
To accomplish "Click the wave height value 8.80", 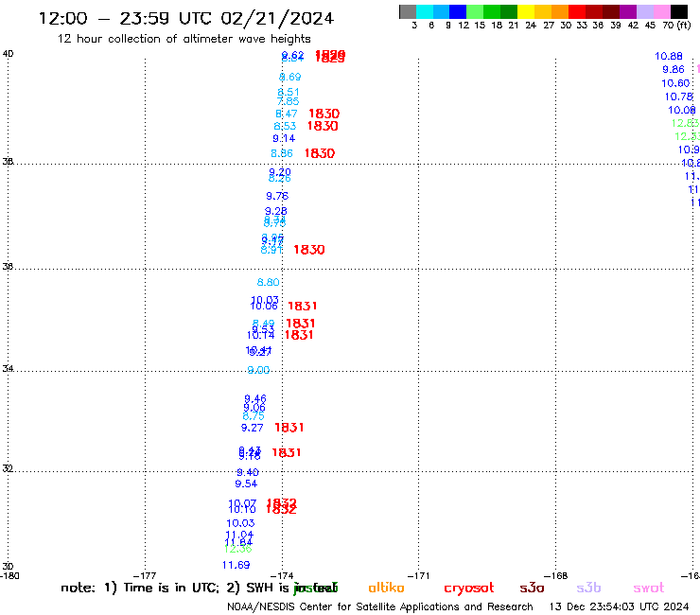I will coord(269,282).
